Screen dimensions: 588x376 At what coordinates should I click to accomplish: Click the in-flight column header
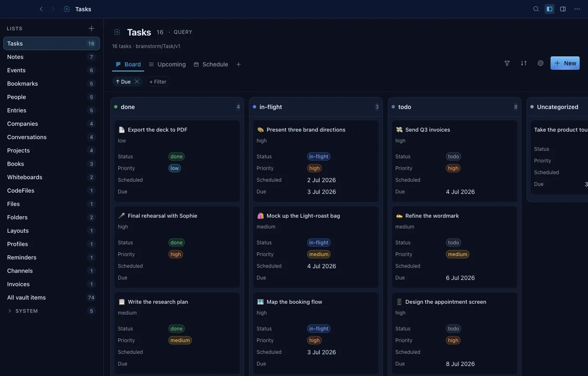[316, 107]
